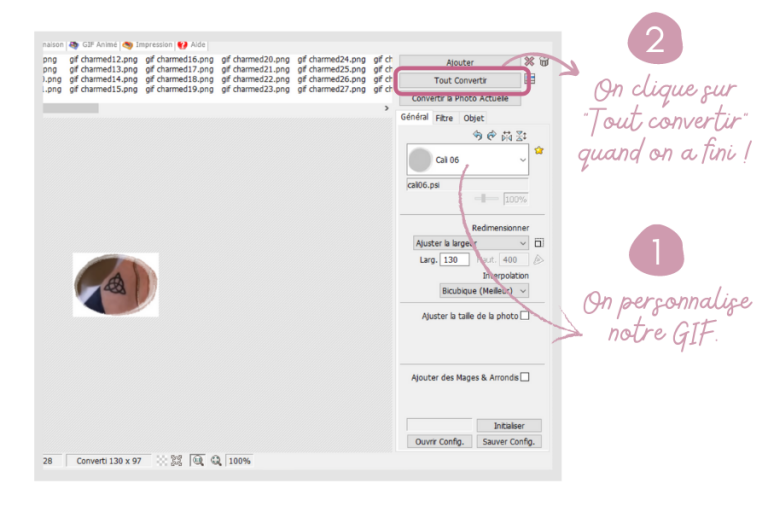
Task: Select file gif charmed23.png
Action: point(255,89)
